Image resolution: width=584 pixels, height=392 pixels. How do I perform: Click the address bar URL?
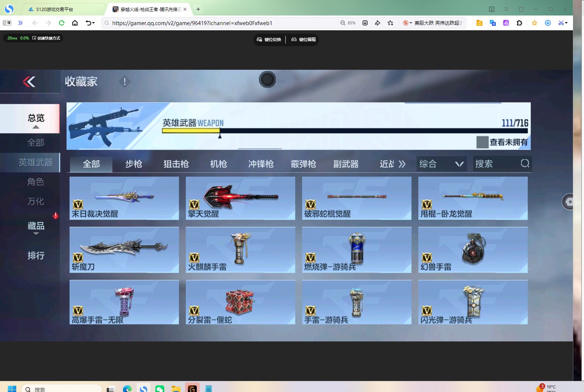coord(192,23)
